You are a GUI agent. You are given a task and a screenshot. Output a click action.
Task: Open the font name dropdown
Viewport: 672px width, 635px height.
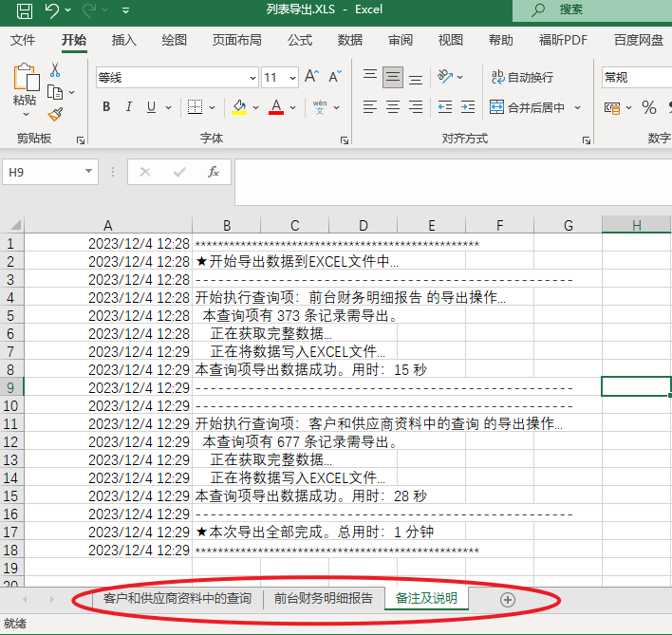click(251, 78)
